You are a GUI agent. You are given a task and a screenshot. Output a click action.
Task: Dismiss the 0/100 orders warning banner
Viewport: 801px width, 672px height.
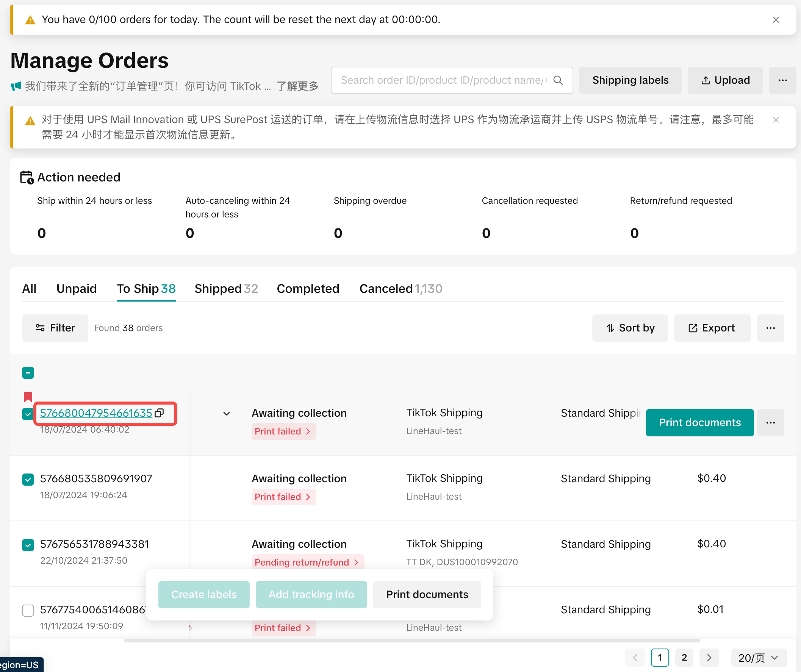pos(776,20)
